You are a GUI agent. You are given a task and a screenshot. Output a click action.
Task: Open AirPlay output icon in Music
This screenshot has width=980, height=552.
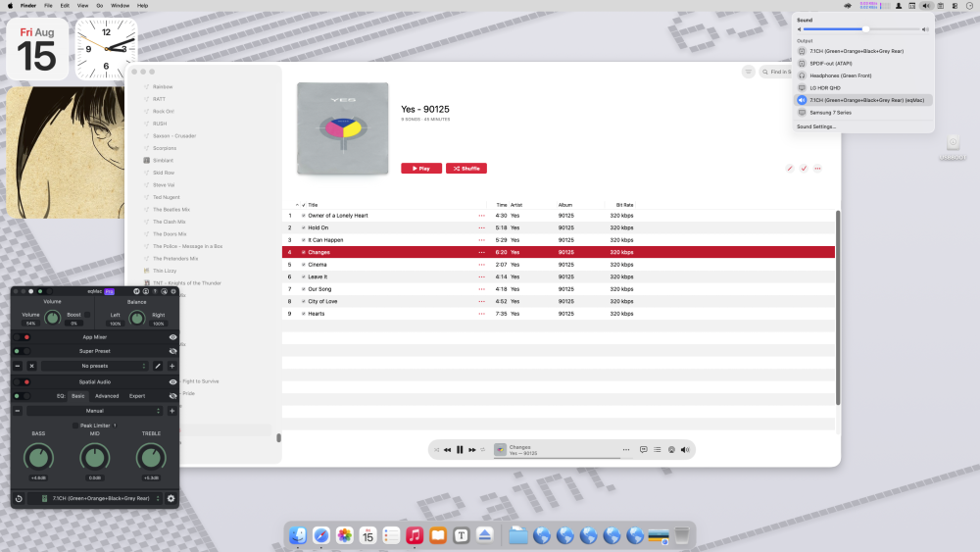(672, 449)
